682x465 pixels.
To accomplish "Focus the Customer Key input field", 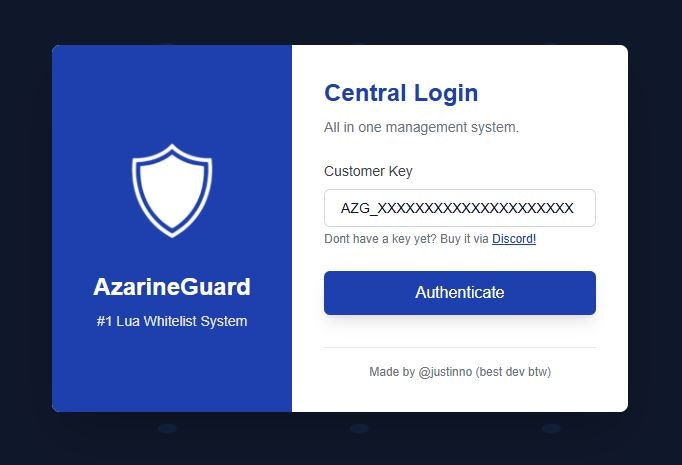I will [460, 208].
